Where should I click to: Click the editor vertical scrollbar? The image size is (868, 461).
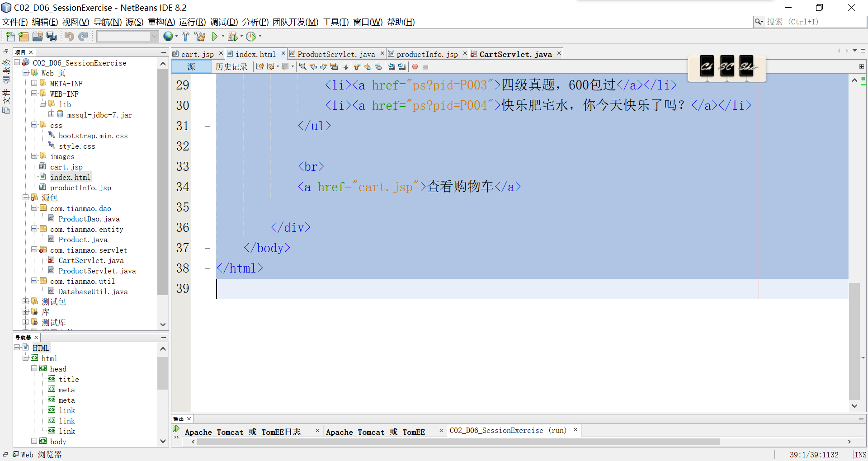coord(854,341)
